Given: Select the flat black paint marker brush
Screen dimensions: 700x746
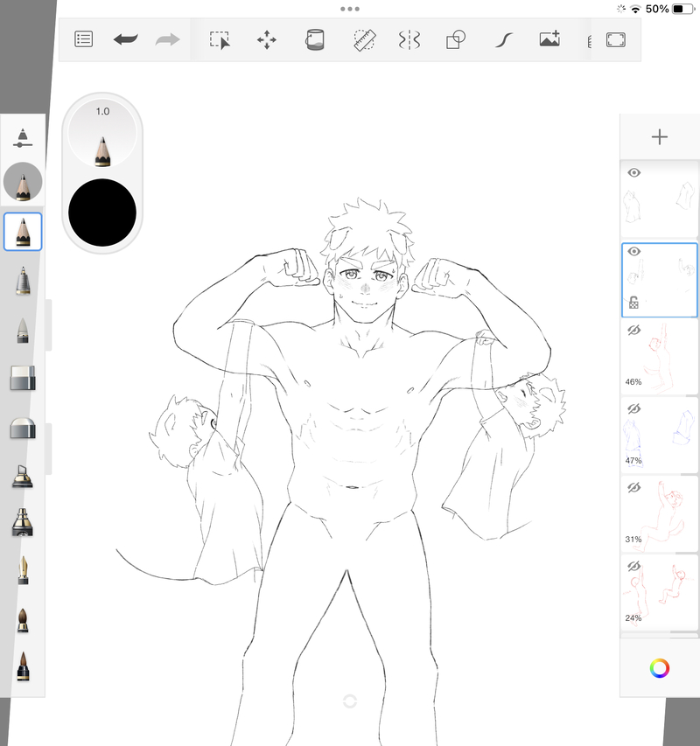Looking at the screenshot, I should coord(23,477).
